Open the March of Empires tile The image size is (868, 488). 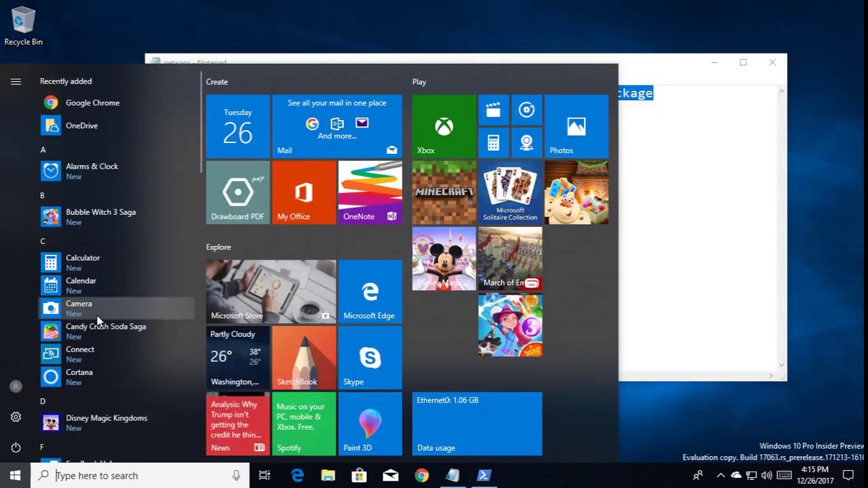[511, 259]
